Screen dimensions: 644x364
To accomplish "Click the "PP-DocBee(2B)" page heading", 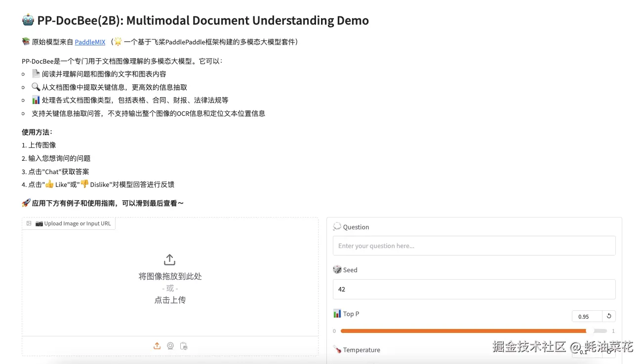I will (x=196, y=20).
